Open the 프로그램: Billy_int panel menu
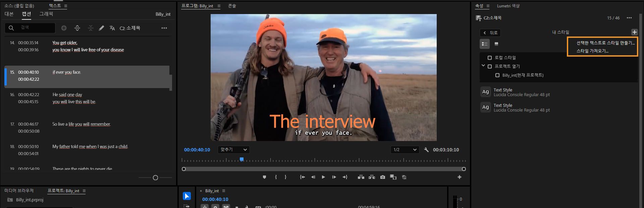Screen dimensions: 644x208 point(219,6)
